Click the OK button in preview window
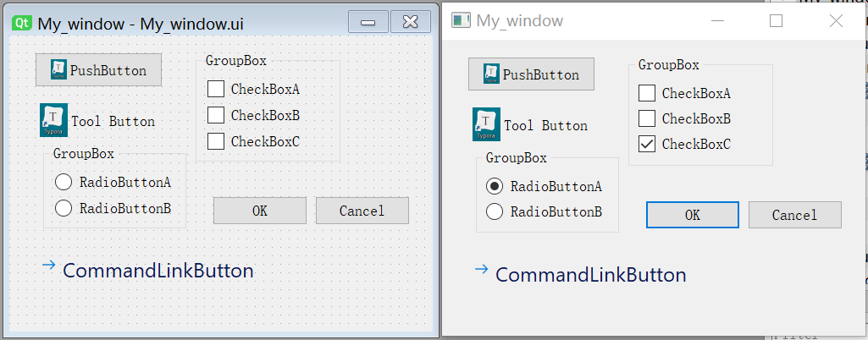This screenshot has width=868, height=340. pyautogui.click(x=693, y=215)
